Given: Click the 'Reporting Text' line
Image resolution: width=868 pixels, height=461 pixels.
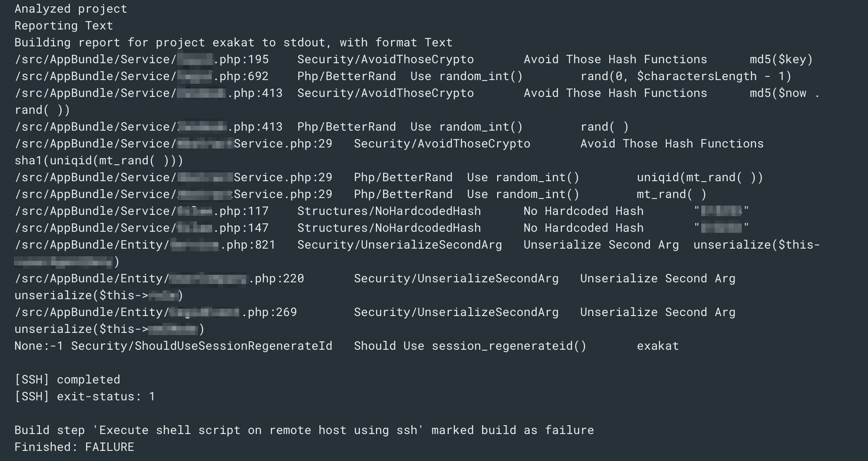Looking at the screenshot, I should 64,26.
